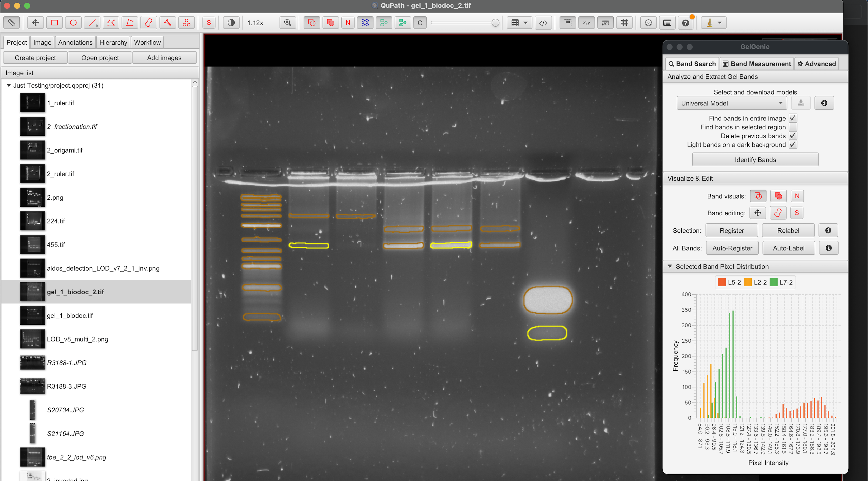The width and height of the screenshot is (868, 481).
Task: Click the Band editing move icon
Action: [x=757, y=213]
